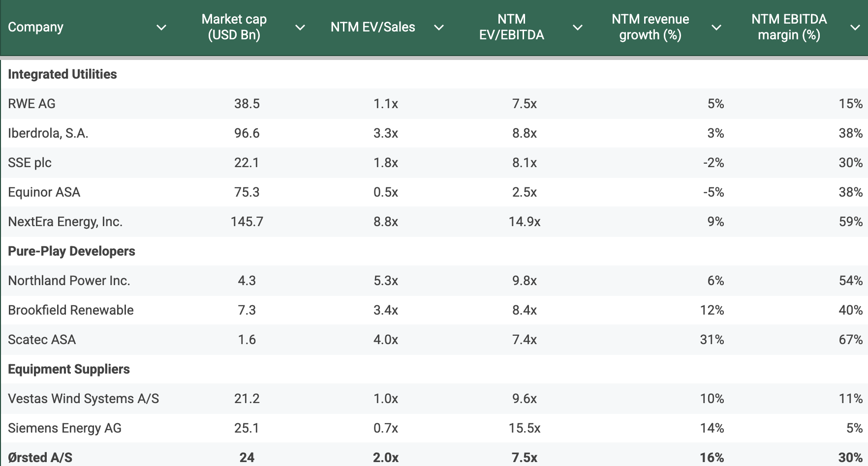This screenshot has width=868, height=466.
Task: Select the Equipment Suppliers group row
Action: pos(434,369)
